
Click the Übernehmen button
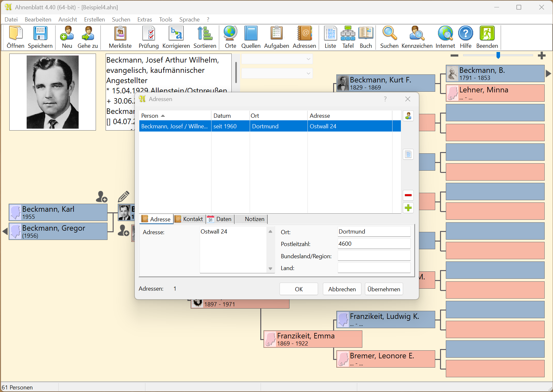[384, 289]
